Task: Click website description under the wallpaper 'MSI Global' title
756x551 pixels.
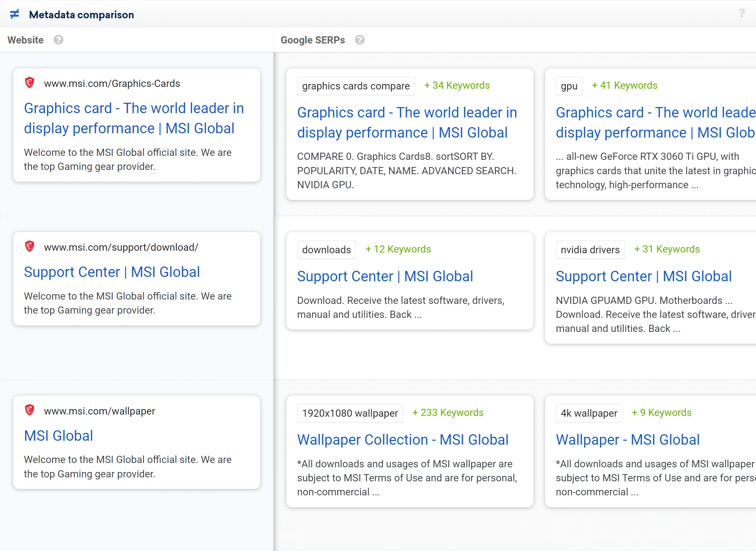Action: (128, 467)
